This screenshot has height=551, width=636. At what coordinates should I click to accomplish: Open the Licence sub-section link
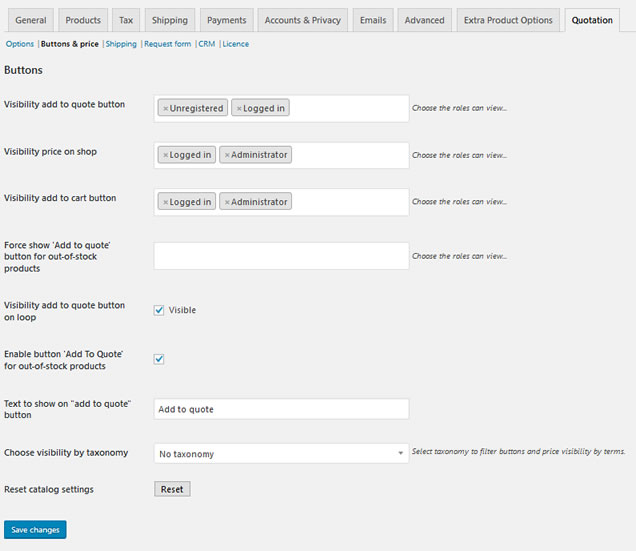[236, 44]
